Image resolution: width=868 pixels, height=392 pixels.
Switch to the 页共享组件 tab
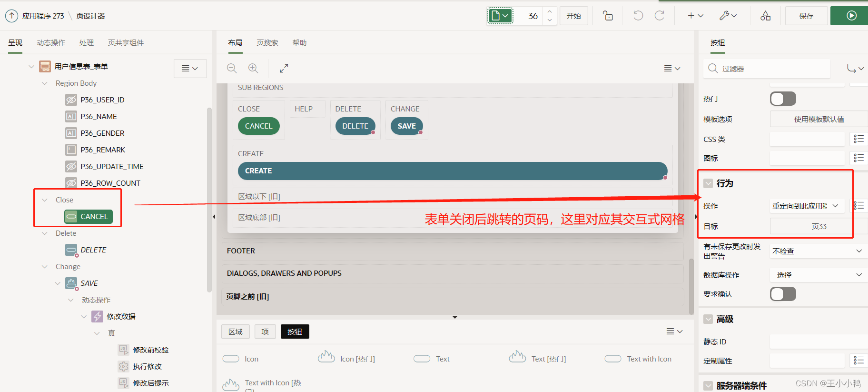[126, 42]
